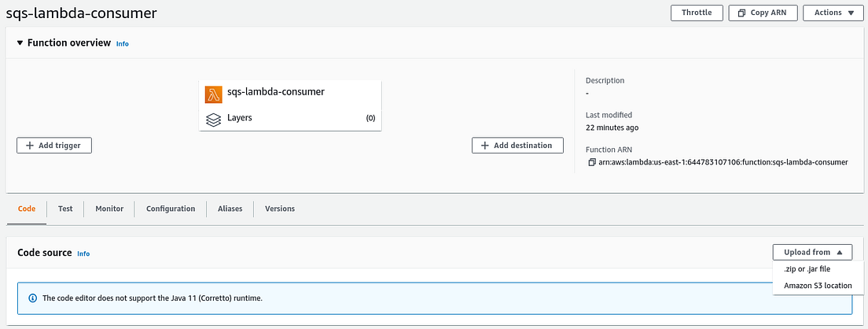
Task: Select Amazon S3 location option
Action: [x=818, y=285]
